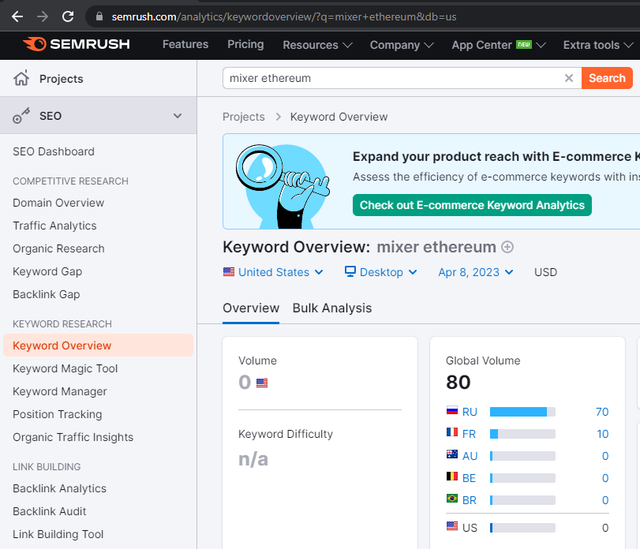Image resolution: width=640 pixels, height=549 pixels.
Task: Open Position Tracking link
Action: [x=57, y=414]
